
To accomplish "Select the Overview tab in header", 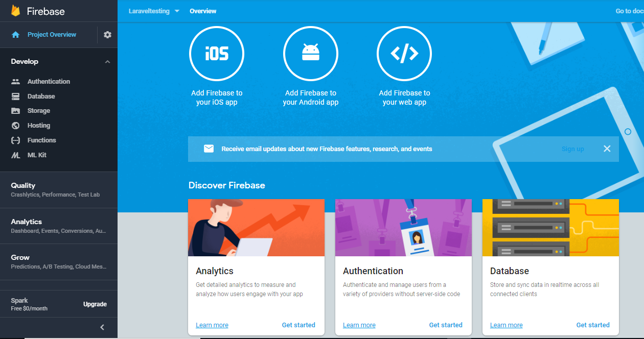I will 203,11.
